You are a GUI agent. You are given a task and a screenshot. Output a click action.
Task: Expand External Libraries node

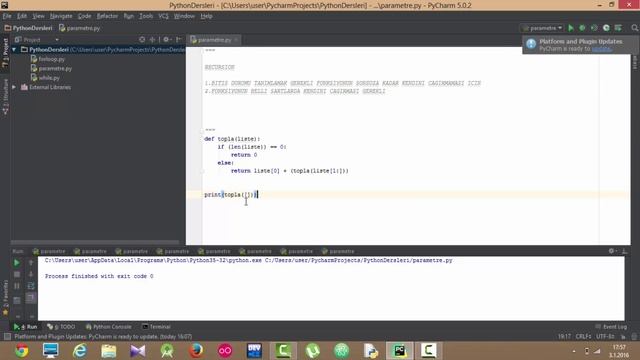14,87
